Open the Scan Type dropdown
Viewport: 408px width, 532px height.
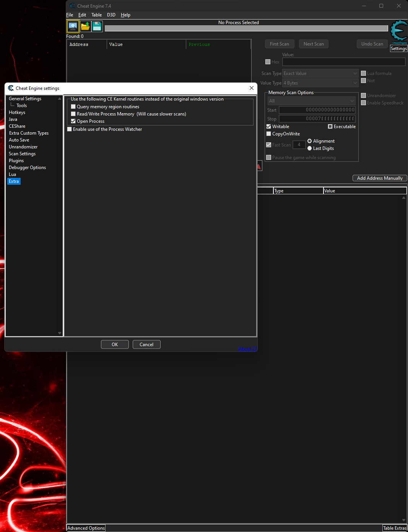point(320,73)
